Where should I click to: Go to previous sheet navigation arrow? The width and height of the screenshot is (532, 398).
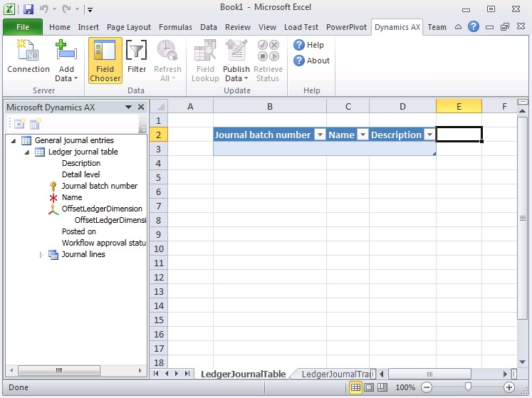click(166, 374)
